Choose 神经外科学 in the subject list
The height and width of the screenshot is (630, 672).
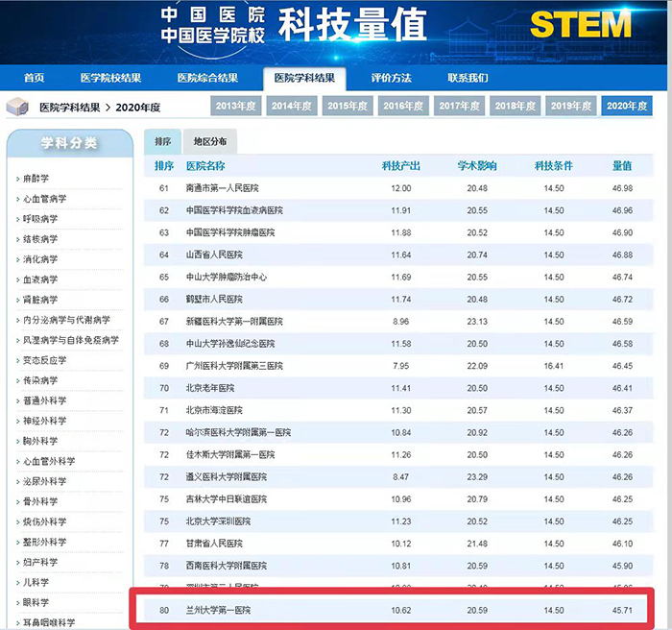(x=44, y=421)
